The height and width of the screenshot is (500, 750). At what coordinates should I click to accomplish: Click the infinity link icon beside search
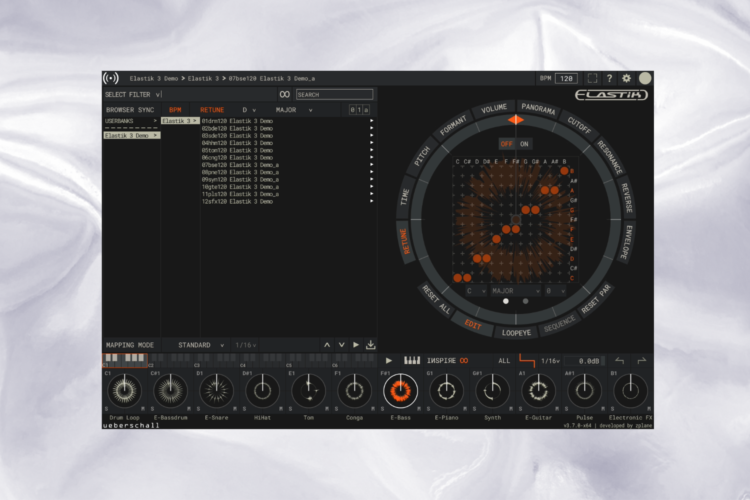pos(284,94)
